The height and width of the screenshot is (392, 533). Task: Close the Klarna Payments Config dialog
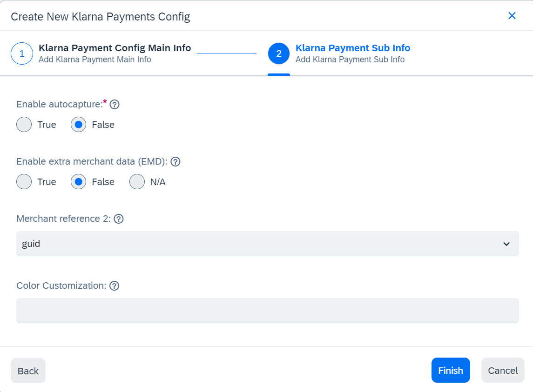(512, 16)
